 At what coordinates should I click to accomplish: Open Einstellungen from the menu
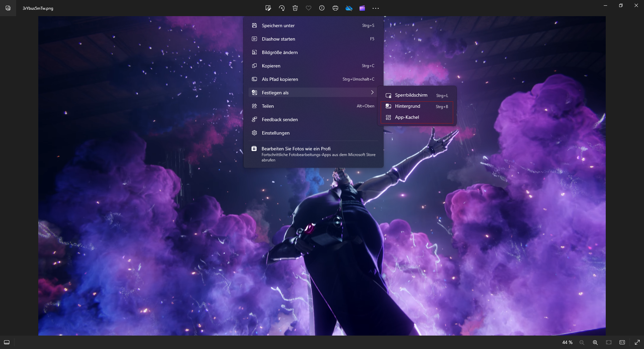pos(313,133)
